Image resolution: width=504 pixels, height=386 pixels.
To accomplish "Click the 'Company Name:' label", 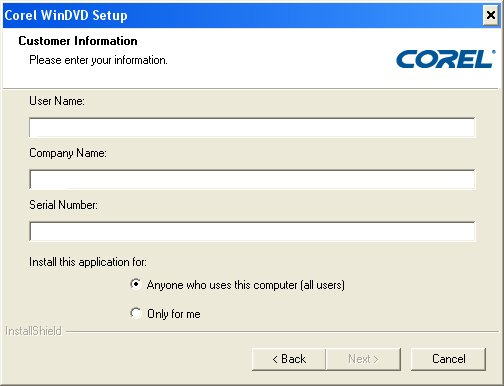I will point(68,153).
